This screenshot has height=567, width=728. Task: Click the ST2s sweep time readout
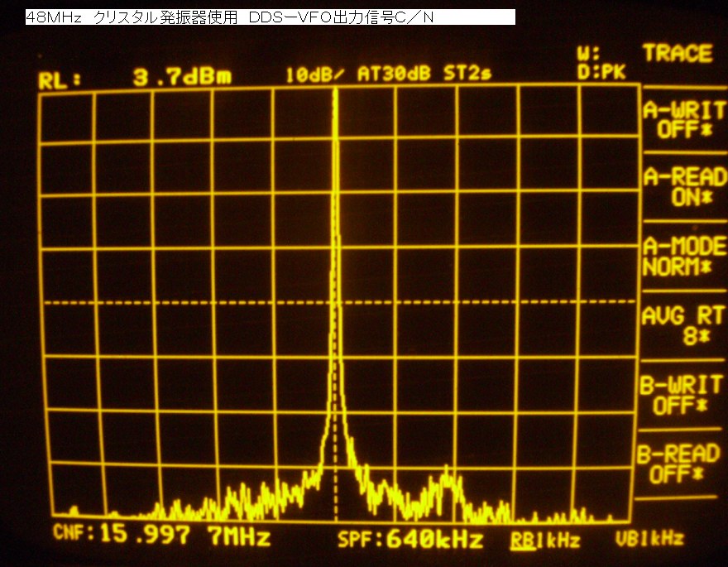click(x=467, y=73)
